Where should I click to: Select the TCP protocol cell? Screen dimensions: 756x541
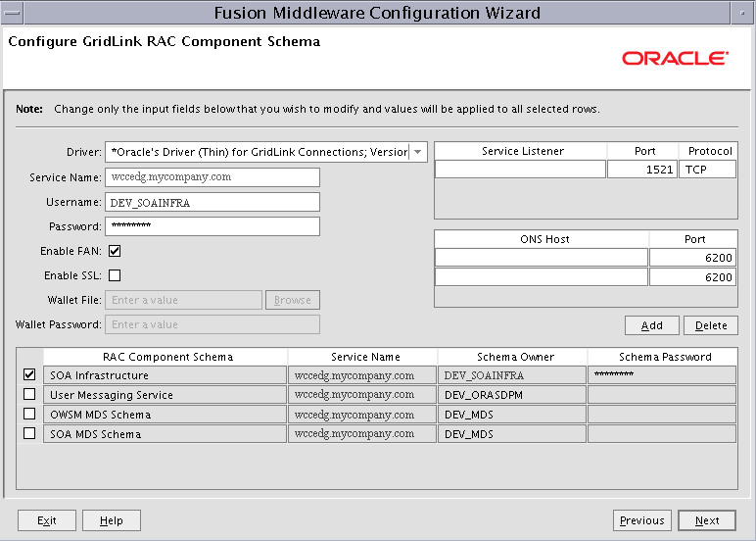pyautogui.click(x=707, y=170)
